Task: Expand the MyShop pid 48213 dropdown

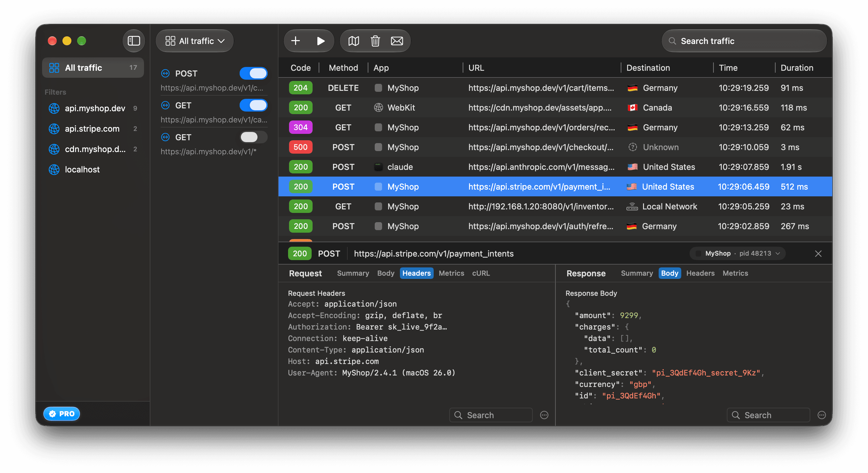Action: [737, 253]
